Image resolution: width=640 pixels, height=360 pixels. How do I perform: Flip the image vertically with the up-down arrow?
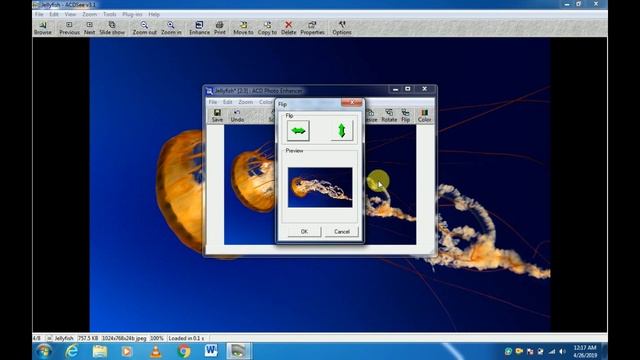[342, 131]
